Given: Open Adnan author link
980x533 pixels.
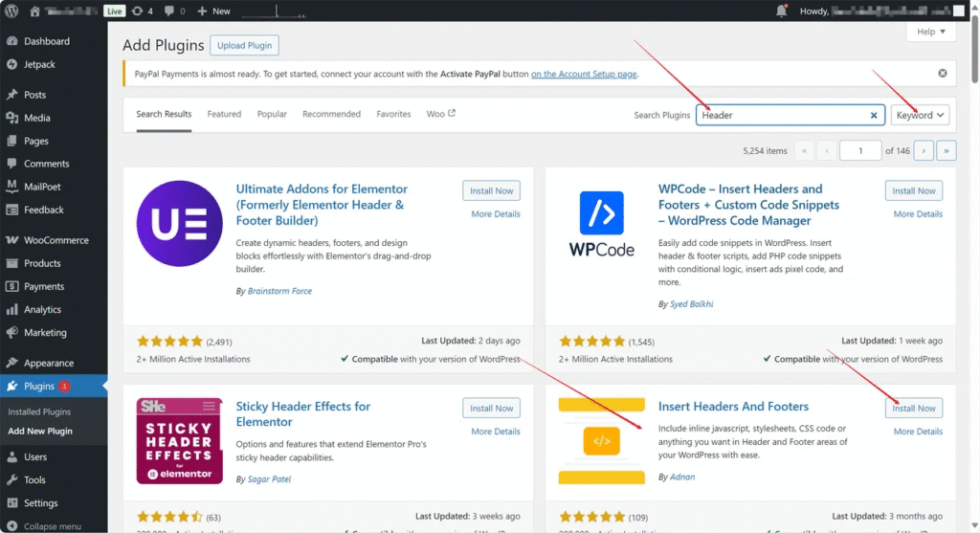Looking at the screenshot, I should [682, 477].
